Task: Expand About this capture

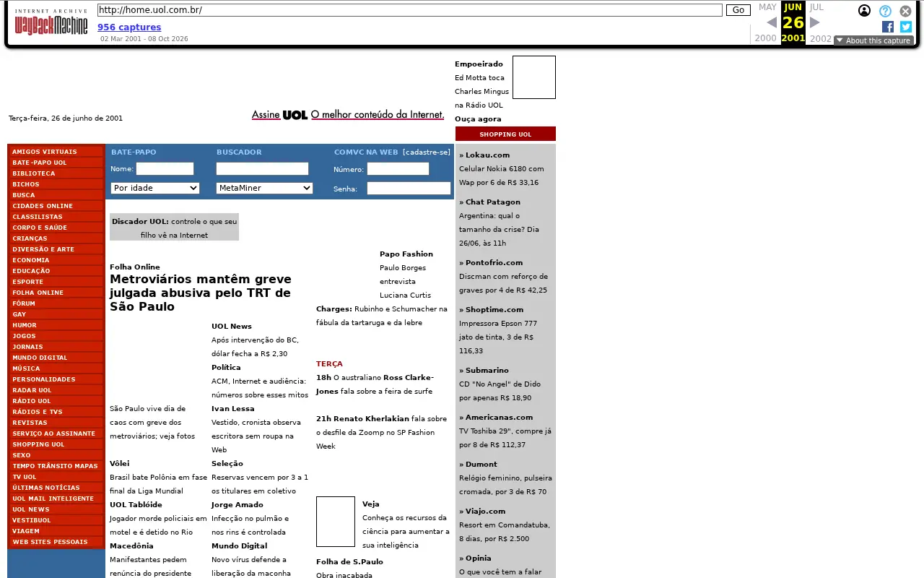Action: (x=873, y=40)
